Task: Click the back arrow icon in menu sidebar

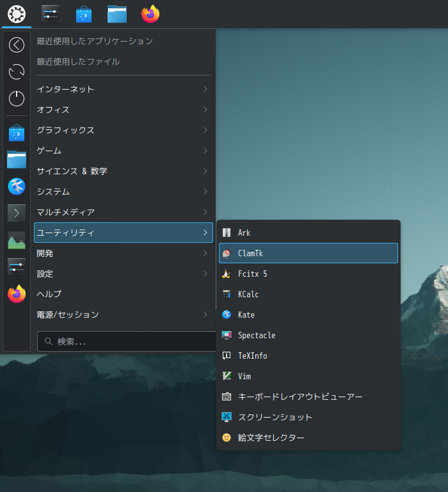Action: pos(17,45)
